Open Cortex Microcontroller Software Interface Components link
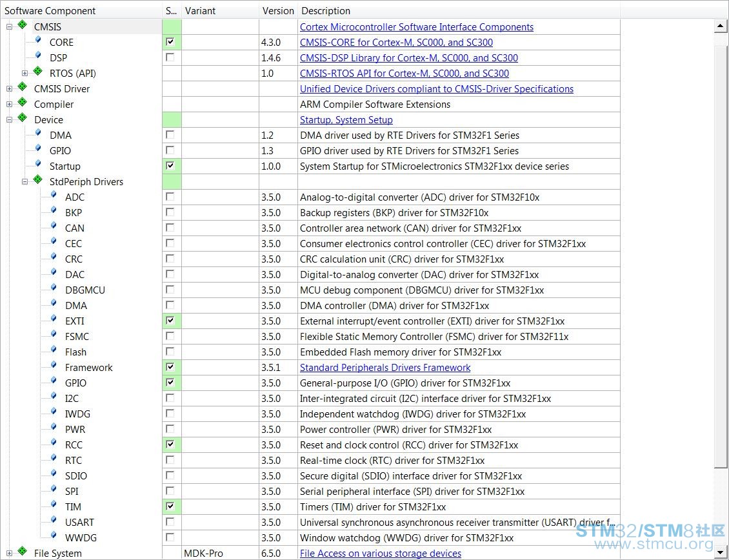This screenshot has height=560, width=729. (x=417, y=27)
